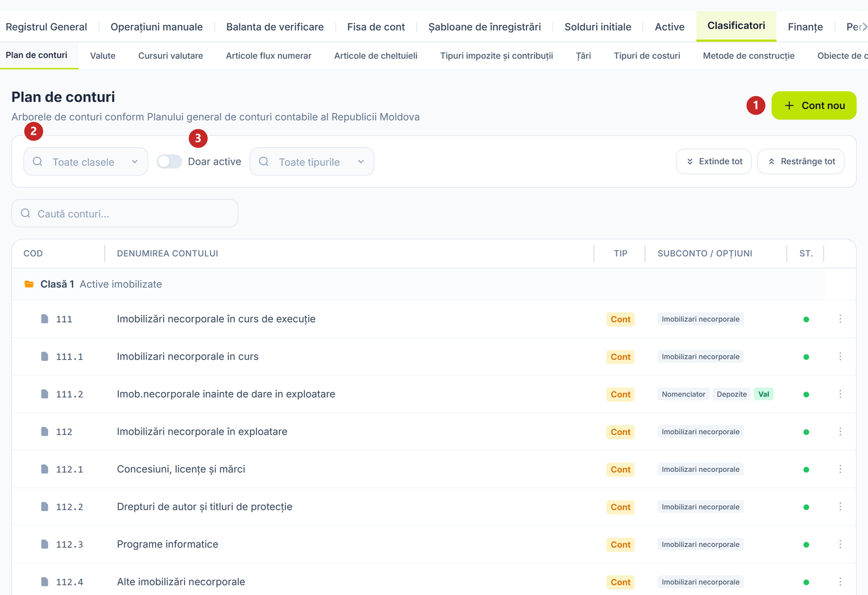Screen dimensions: 868x595
Task: Select the Articole de cheltuieli sub-tab
Action: (376, 56)
